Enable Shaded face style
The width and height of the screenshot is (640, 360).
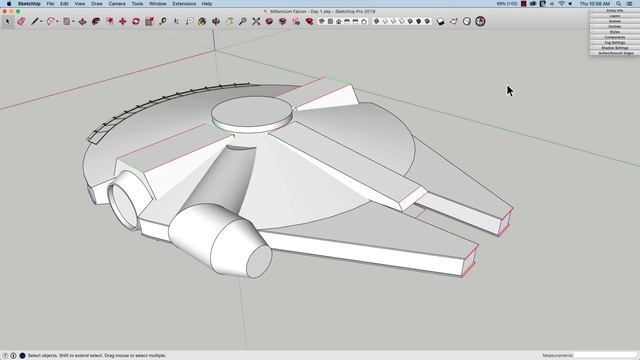(410, 21)
